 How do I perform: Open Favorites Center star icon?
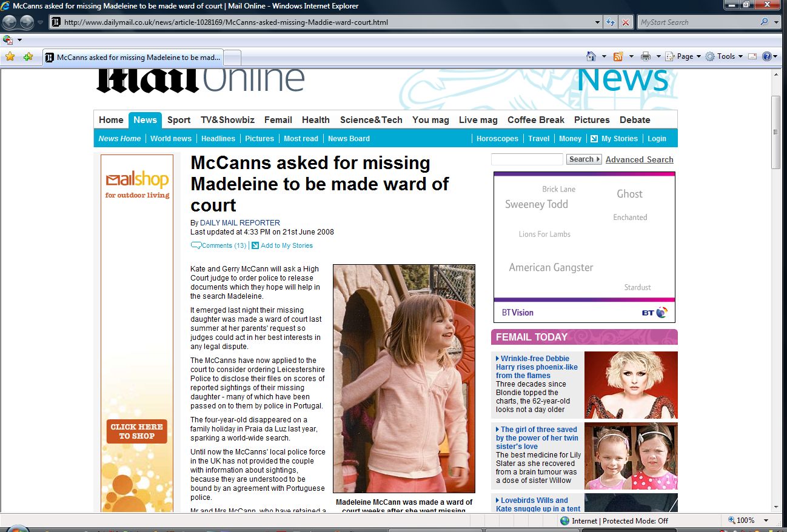[10, 56]
